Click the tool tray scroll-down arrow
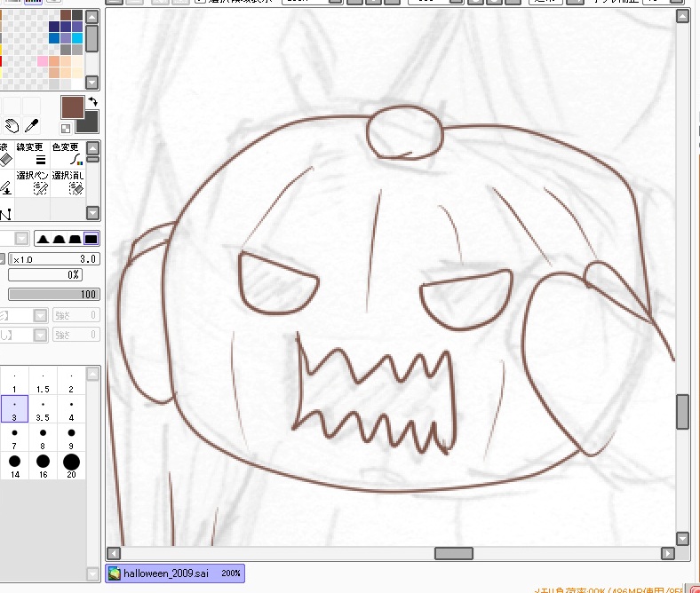The width and height of the screenshot is (700, 593). coord(92,212)
